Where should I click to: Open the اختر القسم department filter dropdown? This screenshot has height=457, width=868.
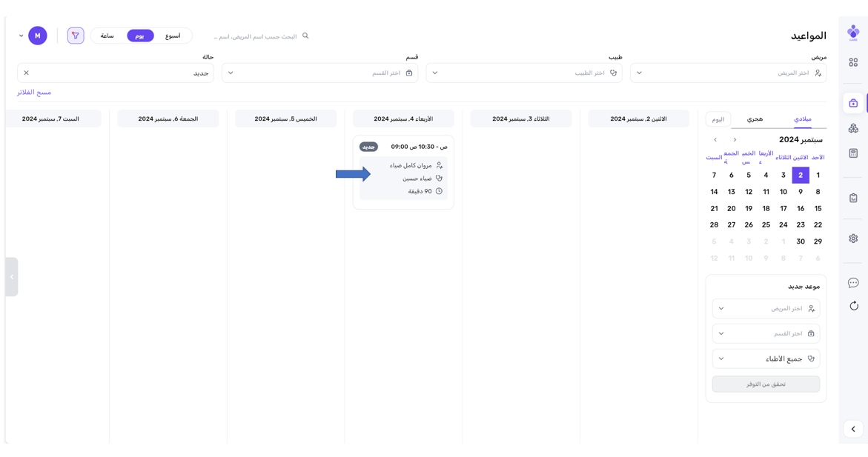(x=319, y=73)
